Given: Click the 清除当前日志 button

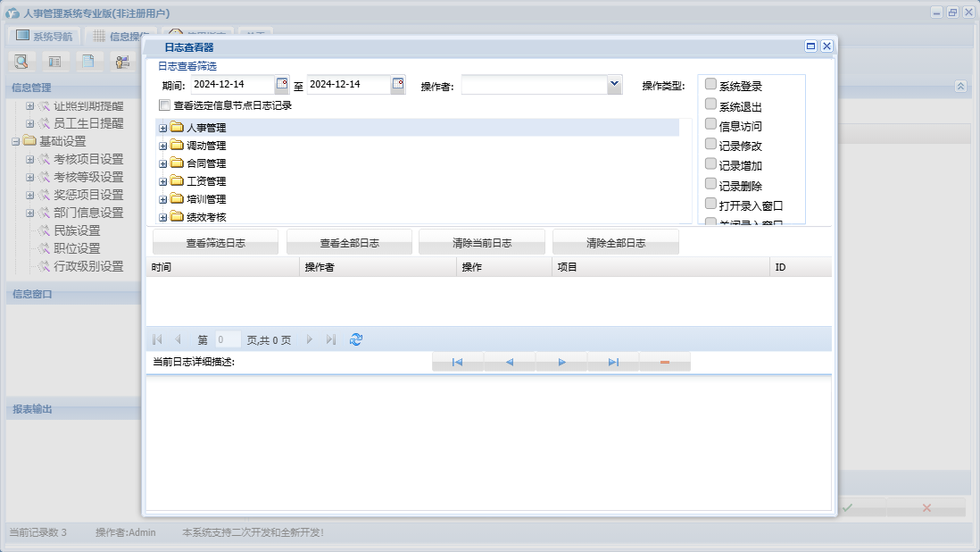Looking at the screenshot, I should pyautogui.click(x=482, y=243).
